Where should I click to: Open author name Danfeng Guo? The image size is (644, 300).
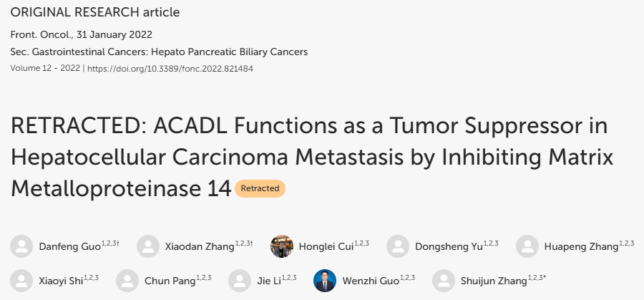(70, 246)
